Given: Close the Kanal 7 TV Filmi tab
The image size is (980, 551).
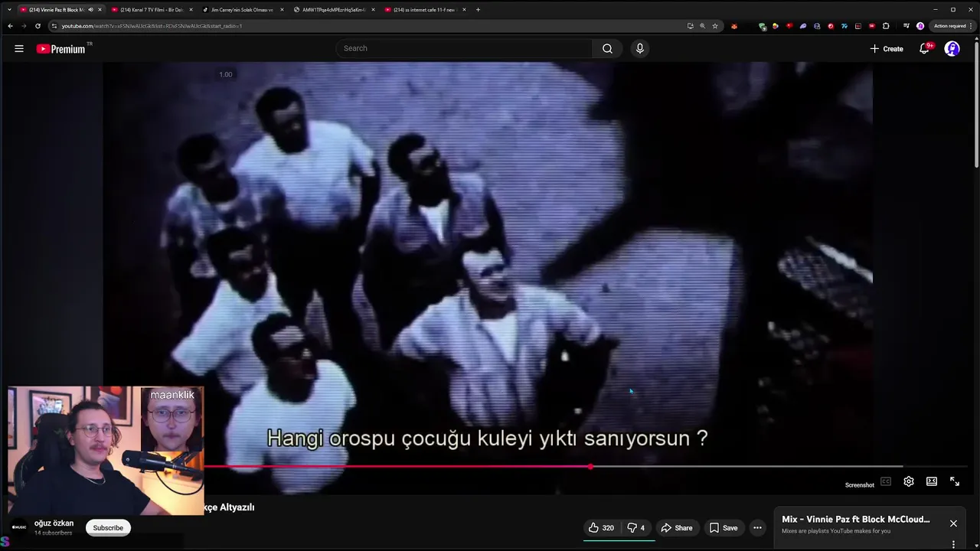Looking at the screenshot, I should [x=191, y=10].
